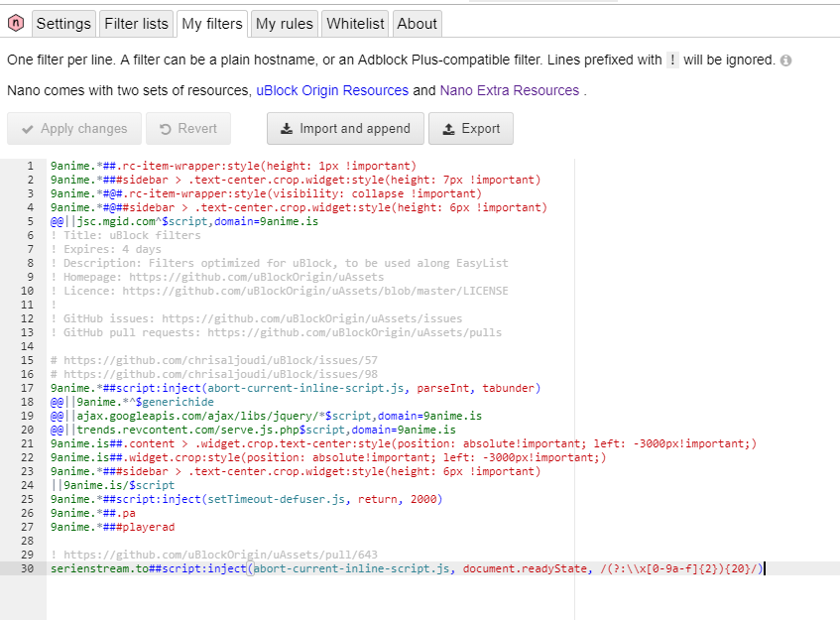Click the Licence comment line

pyautogui.click(x=279, y=291)
